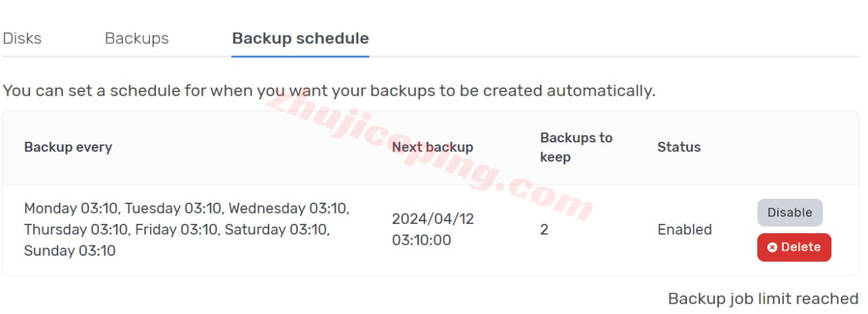This screenshot has height=314, width=868.
Task: Select the Backup schedule tab
Action: pos(300,39)
